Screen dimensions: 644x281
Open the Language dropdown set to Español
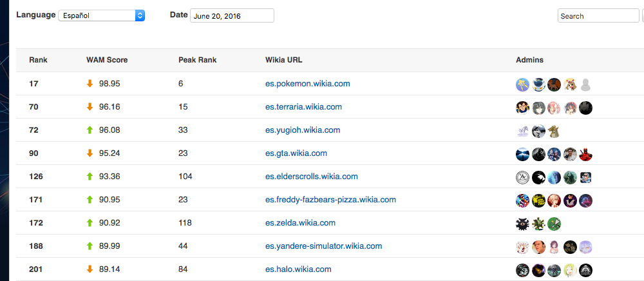102,16
